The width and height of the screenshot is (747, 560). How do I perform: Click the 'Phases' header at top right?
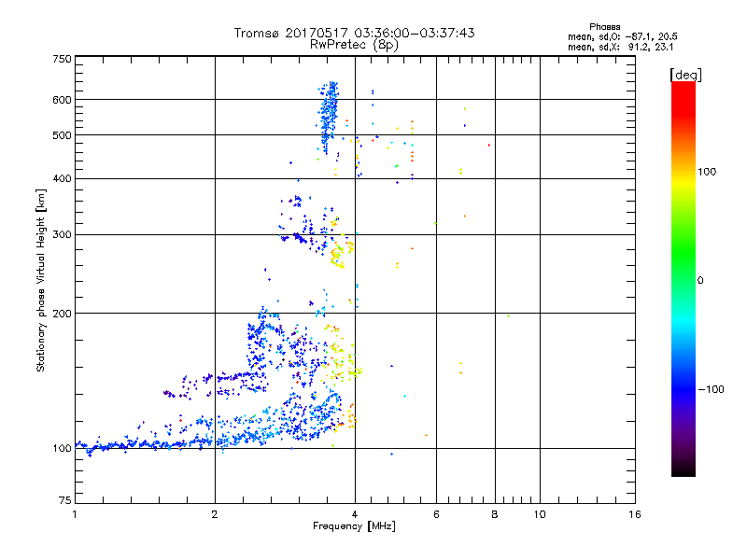tap(604, 27)
